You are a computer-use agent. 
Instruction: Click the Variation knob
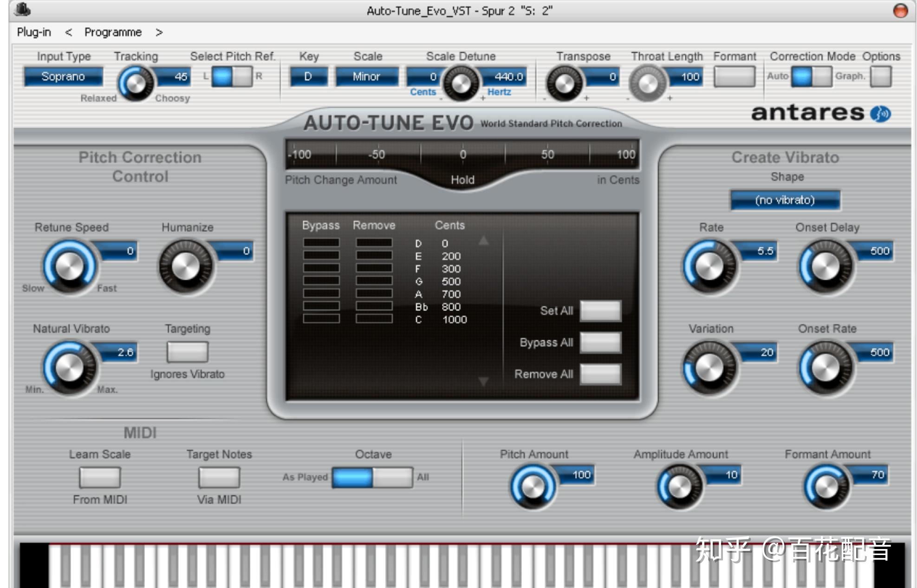pyautogui.click(x=710, y=368)
